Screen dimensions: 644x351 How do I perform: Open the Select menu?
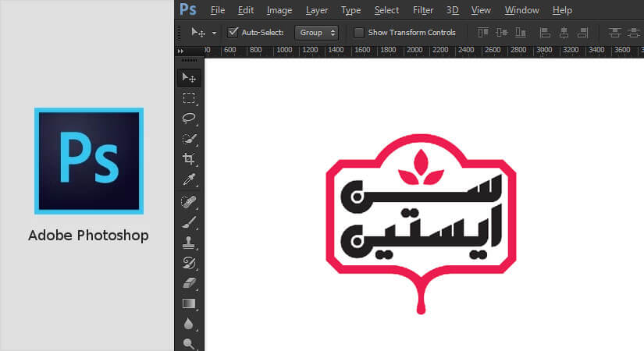pos(386,10)
